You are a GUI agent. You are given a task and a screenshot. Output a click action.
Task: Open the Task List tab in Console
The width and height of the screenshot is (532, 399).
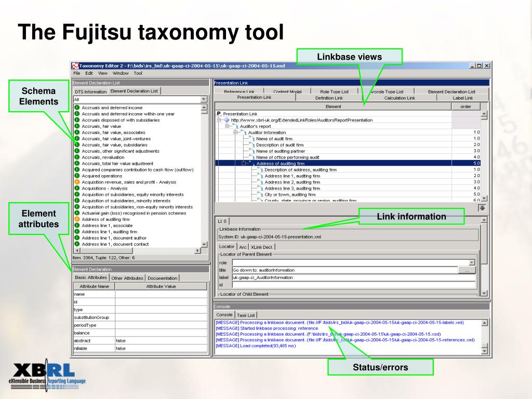[x=246, y=315]
